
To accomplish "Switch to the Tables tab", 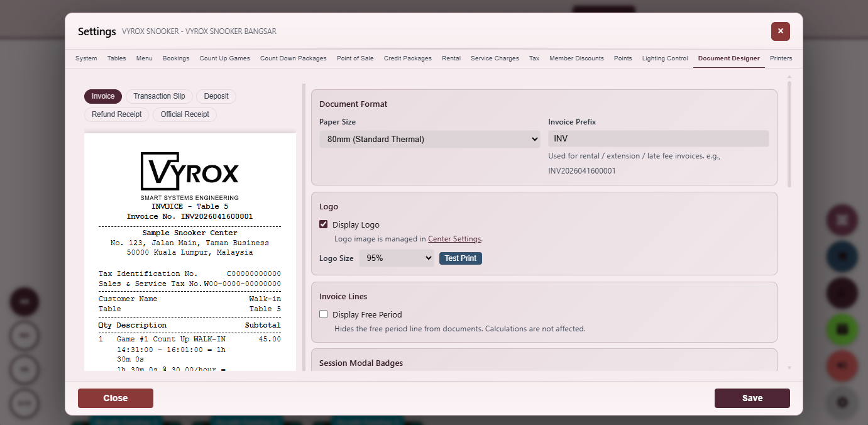I will (x=116, y=58).
